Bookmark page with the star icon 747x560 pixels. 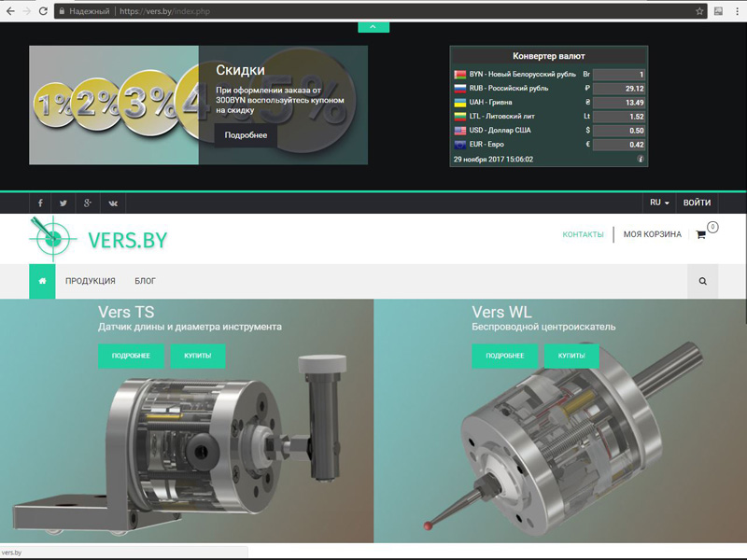coord(699,11)
